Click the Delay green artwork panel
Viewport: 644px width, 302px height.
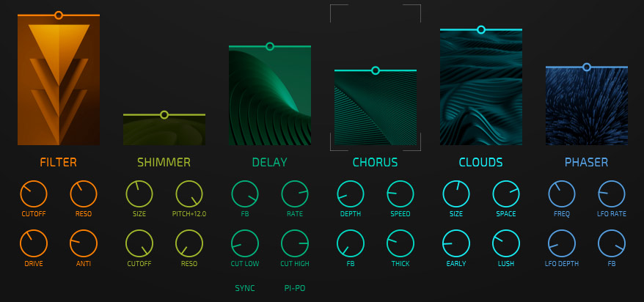[x=270, y=97]
